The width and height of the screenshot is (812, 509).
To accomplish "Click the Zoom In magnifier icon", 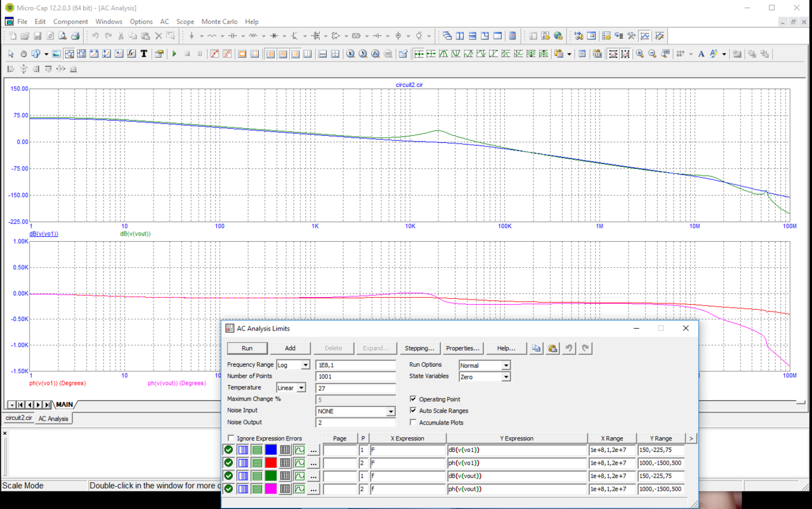I will 639,54.
